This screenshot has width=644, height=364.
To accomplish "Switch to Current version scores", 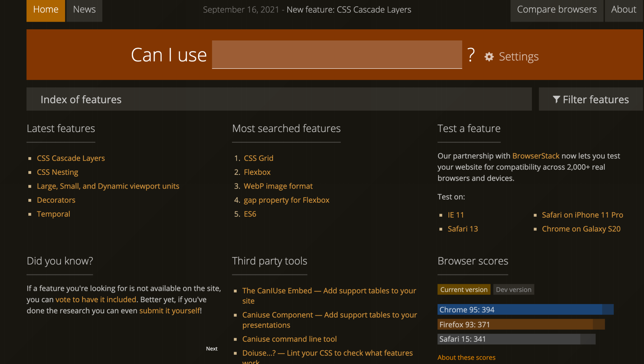I will point(464,290).
